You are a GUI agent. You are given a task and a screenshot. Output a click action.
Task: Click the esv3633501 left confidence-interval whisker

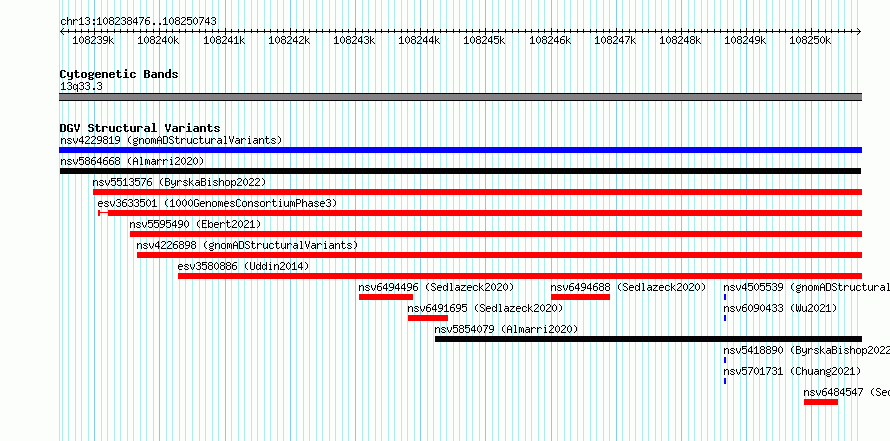point(103,213)
